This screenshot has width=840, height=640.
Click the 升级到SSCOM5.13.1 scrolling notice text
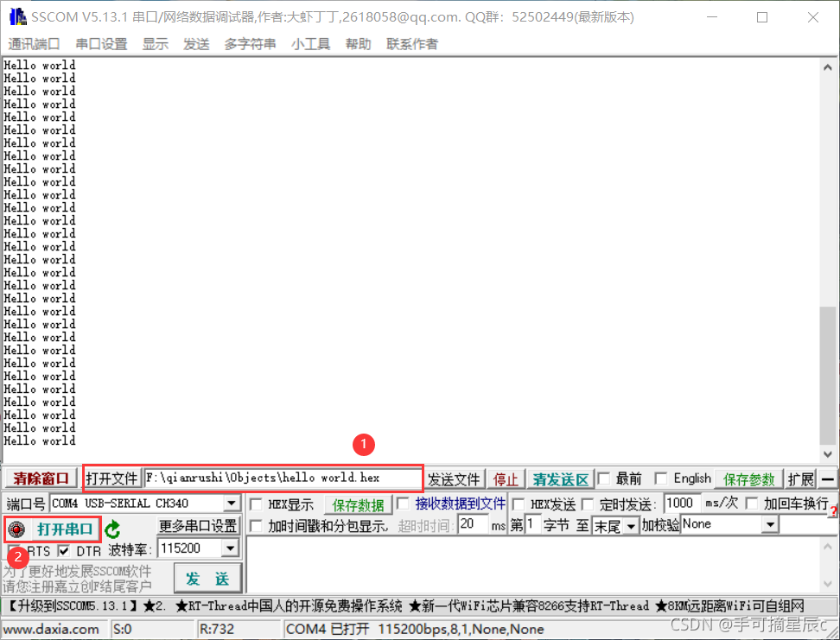pos(73,606)
